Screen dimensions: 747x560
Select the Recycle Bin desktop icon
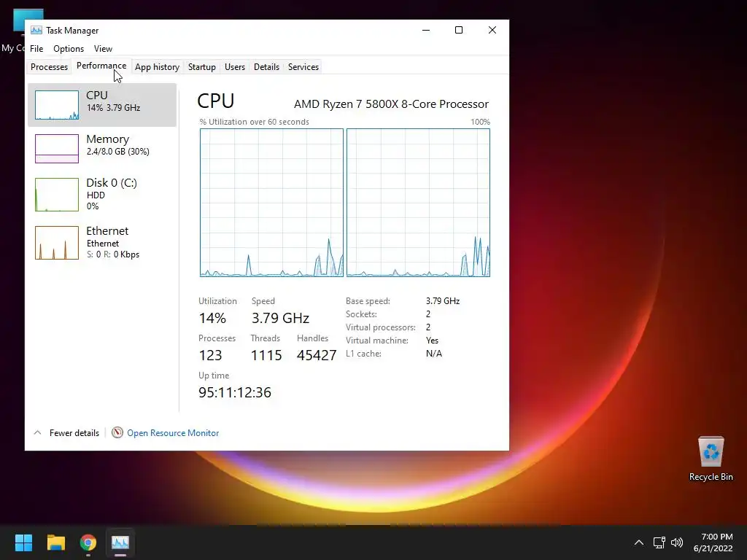coord(711,459)
